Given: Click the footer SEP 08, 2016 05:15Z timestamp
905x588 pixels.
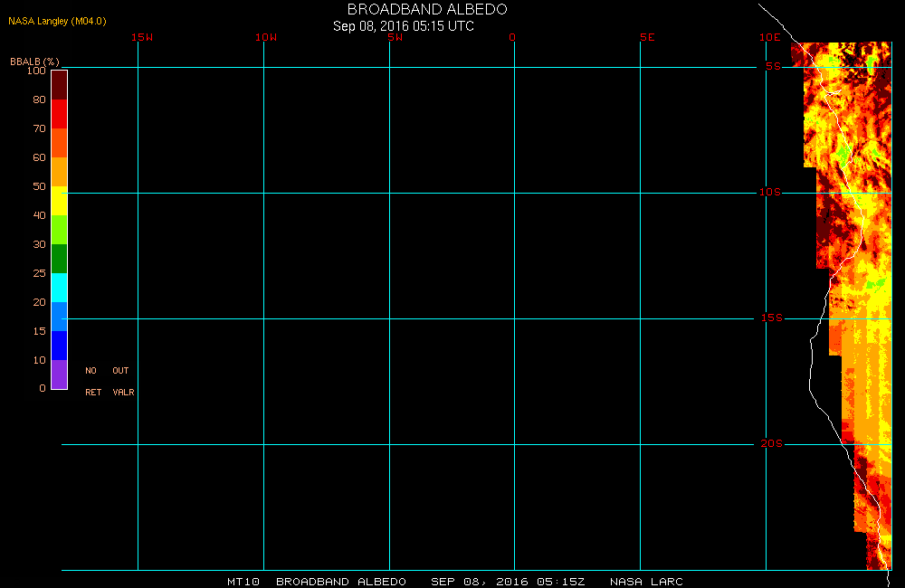Looking at the screenshot, I should click(508, 582).
